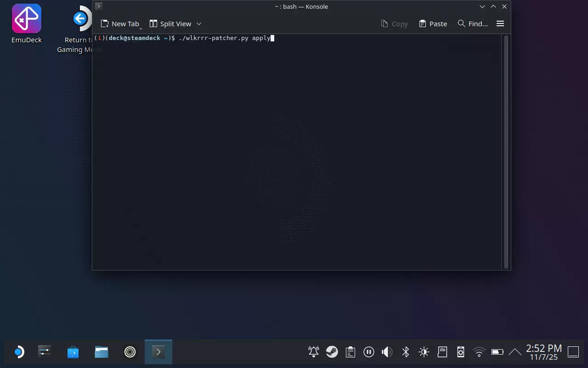588x368 pixels.
Task: Click the Split View button
Action: 170,24
